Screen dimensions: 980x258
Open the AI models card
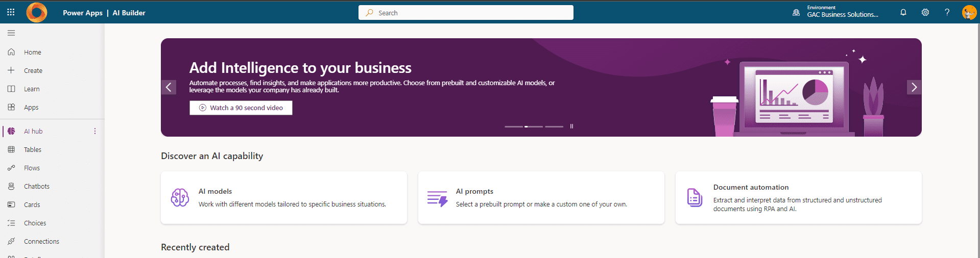(x=284, y=197)
